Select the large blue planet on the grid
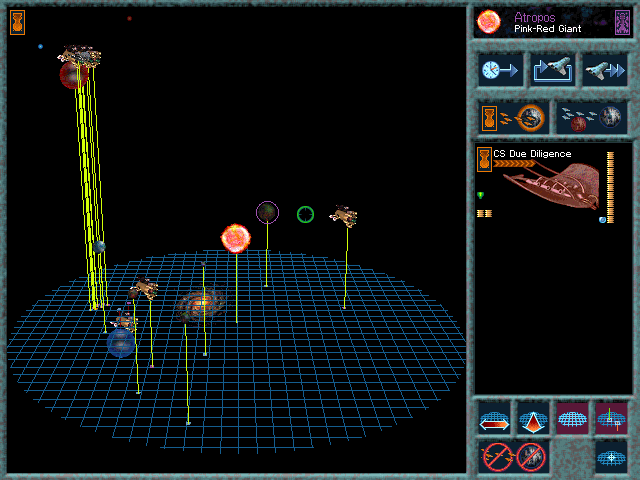The width and height of the screenshot is (640, 480). [x=120, y=343]
